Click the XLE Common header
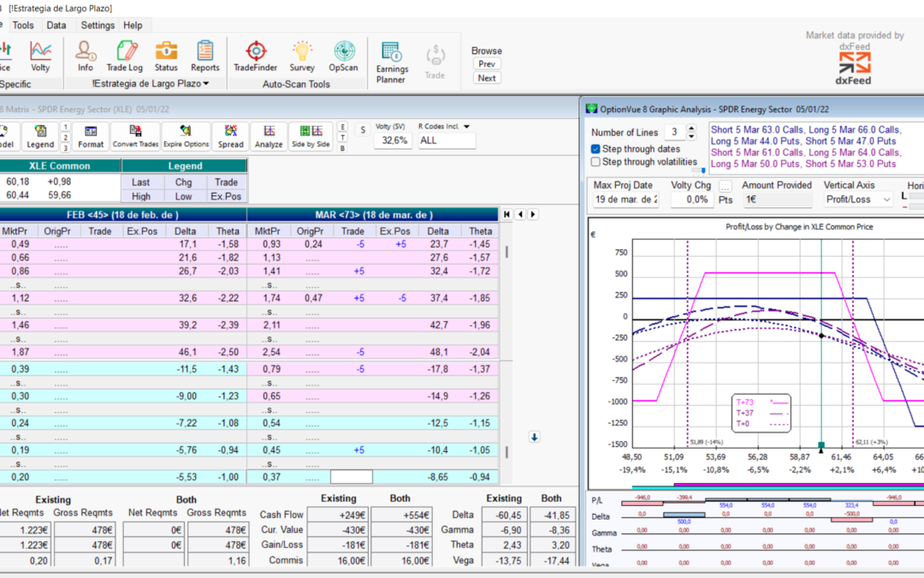The height and width of the screenshot is (578, 924). (60, 166)
